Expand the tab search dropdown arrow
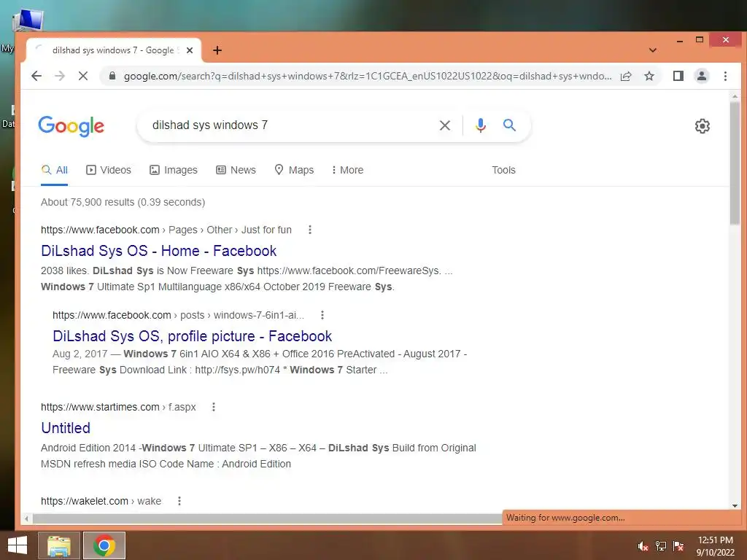747x560 pixels. coord(653,50)
